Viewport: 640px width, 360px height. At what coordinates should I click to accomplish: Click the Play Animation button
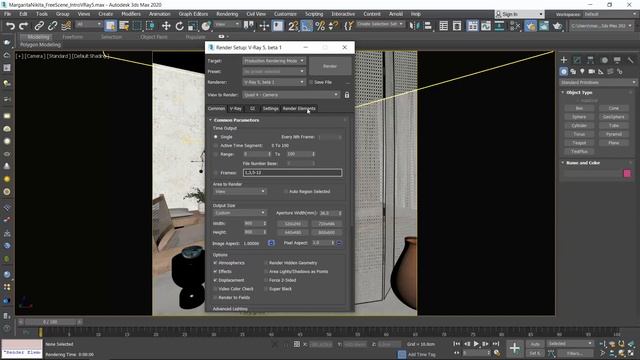click(x=476, y=344)
